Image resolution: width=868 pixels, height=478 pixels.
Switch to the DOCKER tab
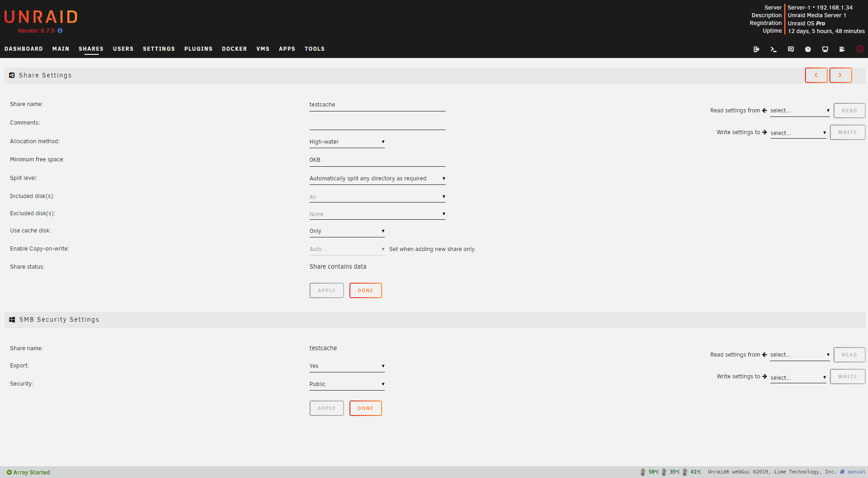[234, 49]
